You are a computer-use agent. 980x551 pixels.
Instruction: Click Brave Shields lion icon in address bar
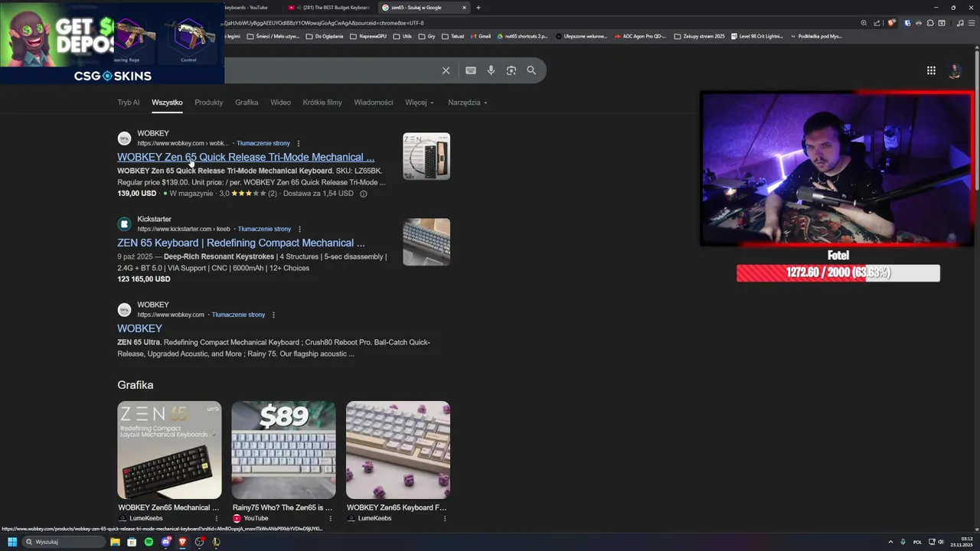[891, 23]
